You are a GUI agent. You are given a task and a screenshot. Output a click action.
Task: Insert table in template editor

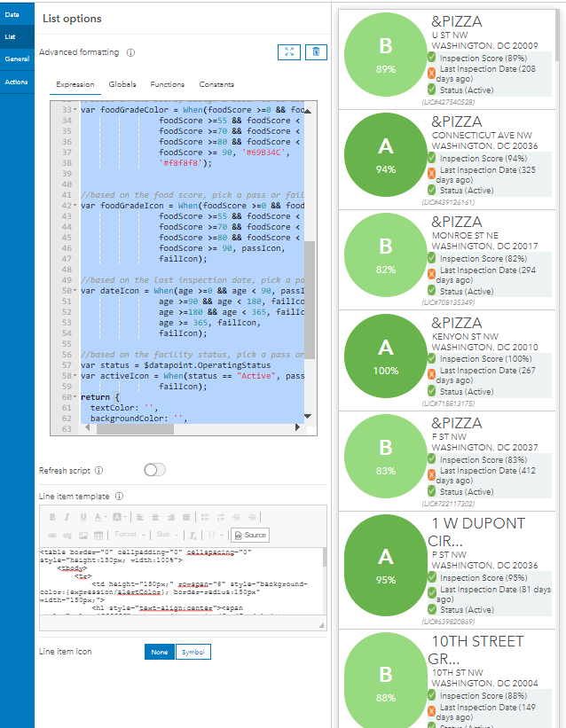click(x=98, y=536)
